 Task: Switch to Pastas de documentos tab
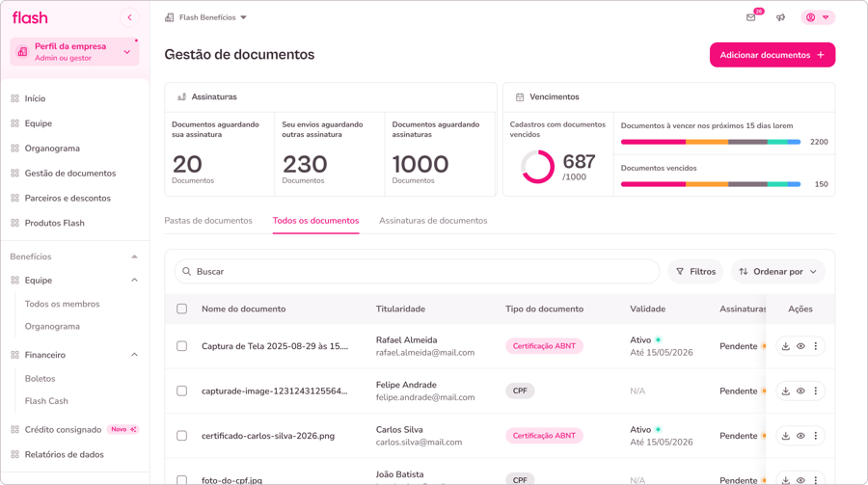click(x=208, y=221)
